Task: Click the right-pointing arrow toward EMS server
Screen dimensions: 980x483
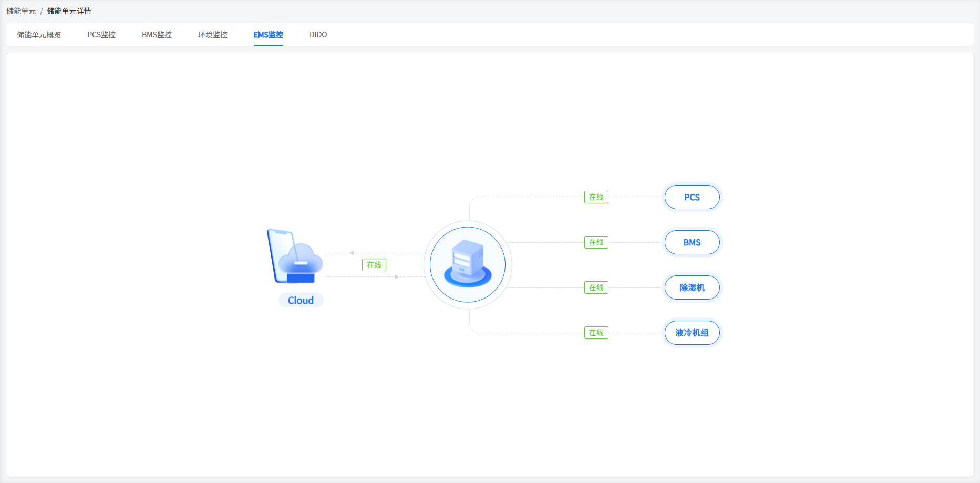Action: [397, 277]
